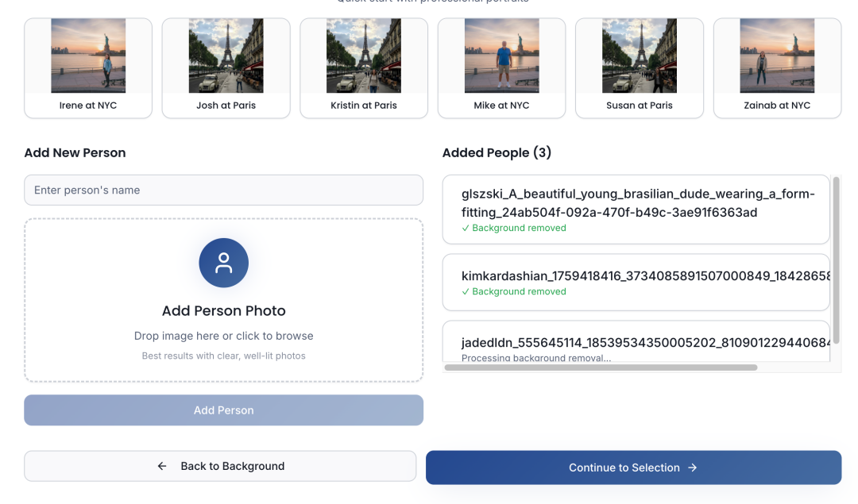Click the person icon in upload area

point(223,263)
